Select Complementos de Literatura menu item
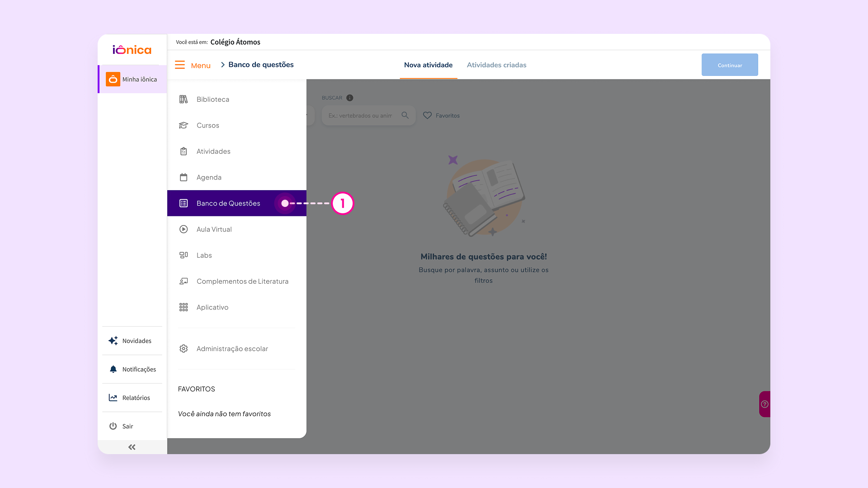The image size is (868, 488). coord(237,281)
